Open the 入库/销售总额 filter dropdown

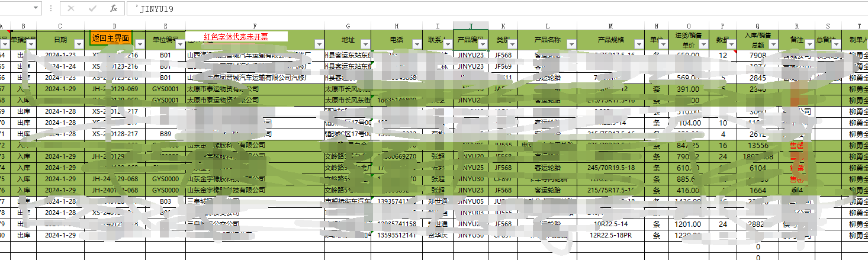point(773,44)
